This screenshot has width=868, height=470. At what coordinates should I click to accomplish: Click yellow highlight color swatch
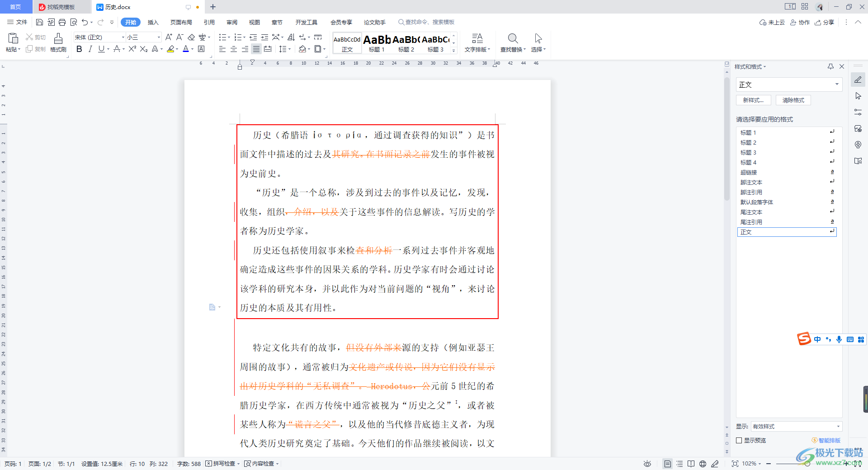[x=170, y=49]
